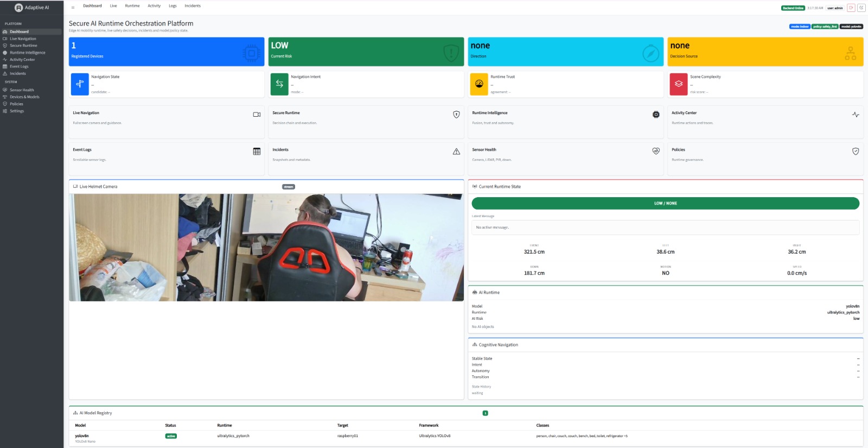
Task: Click the compass icon on Direction tile
Action: point(650,53)
